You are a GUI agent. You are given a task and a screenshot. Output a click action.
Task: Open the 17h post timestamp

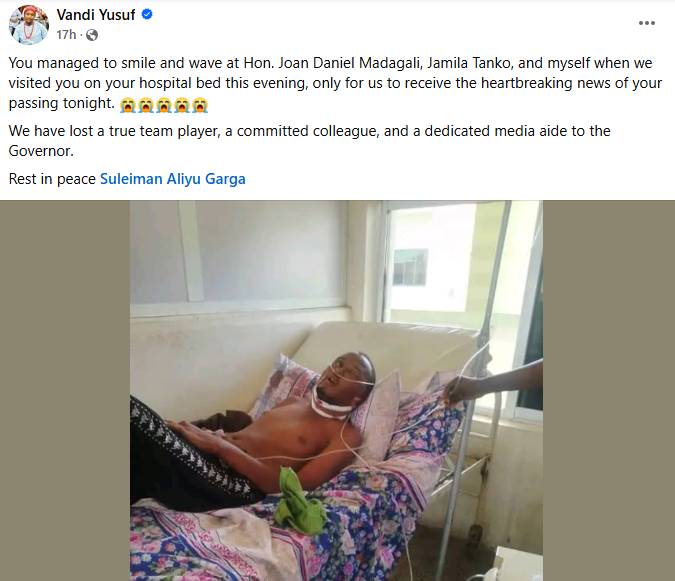tap(66, 34)
